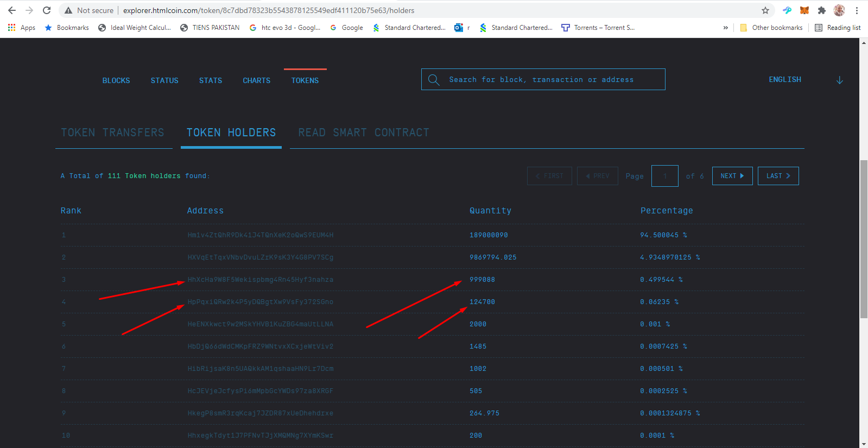Click quantity value 189000090
The image size is (868, 448).
[x=489, y=235]
